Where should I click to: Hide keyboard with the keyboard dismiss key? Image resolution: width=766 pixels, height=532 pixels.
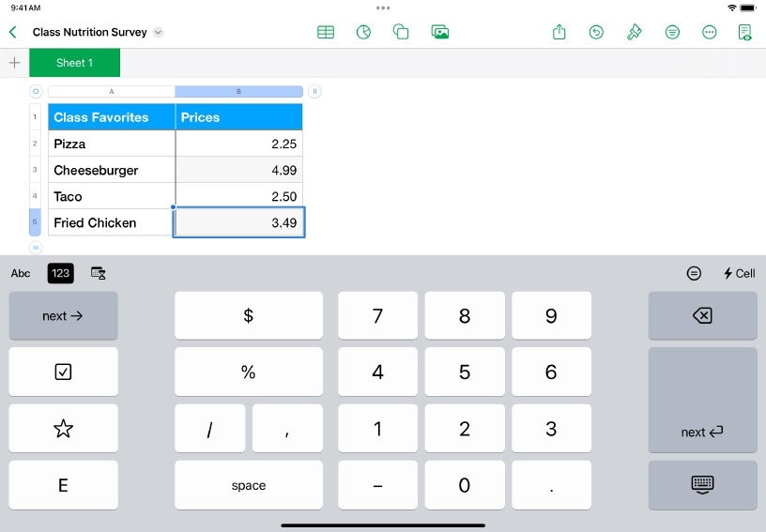pyautogui.click(x=702, y=484)
